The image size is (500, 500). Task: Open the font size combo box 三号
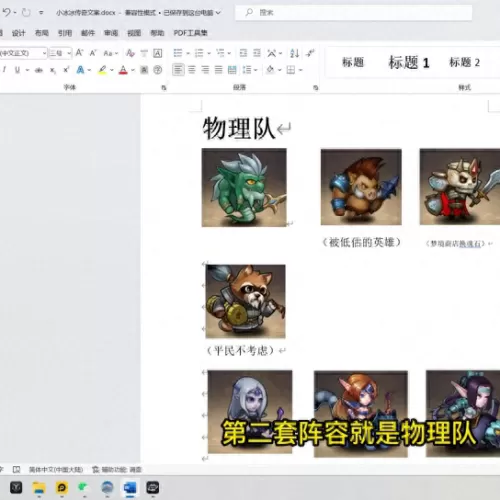(60, 53)
